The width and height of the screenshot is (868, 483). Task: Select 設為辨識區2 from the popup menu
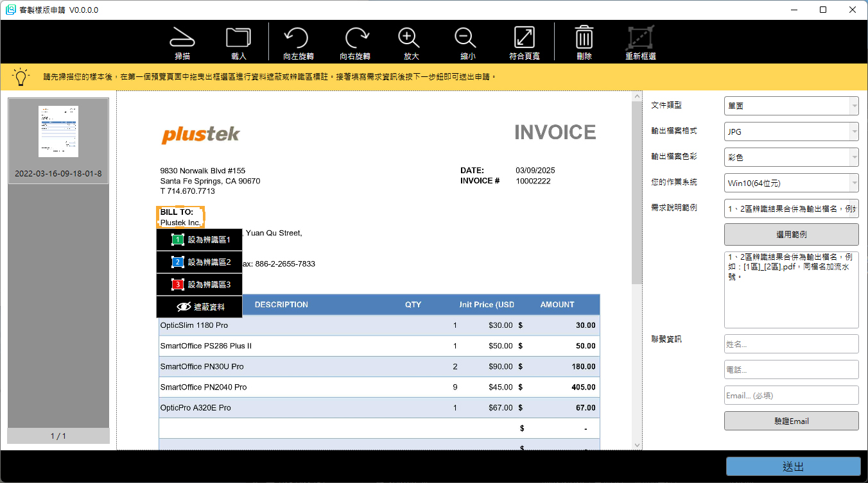[x=200, y=262]
